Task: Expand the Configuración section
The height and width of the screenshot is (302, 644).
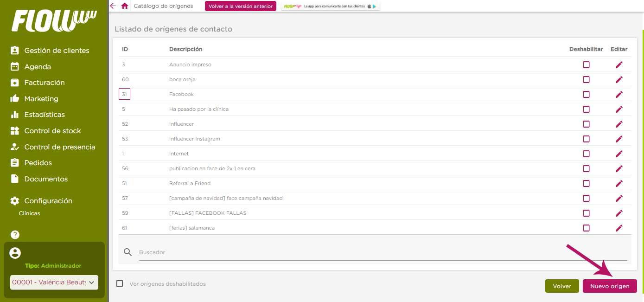Action: (48, 200)
